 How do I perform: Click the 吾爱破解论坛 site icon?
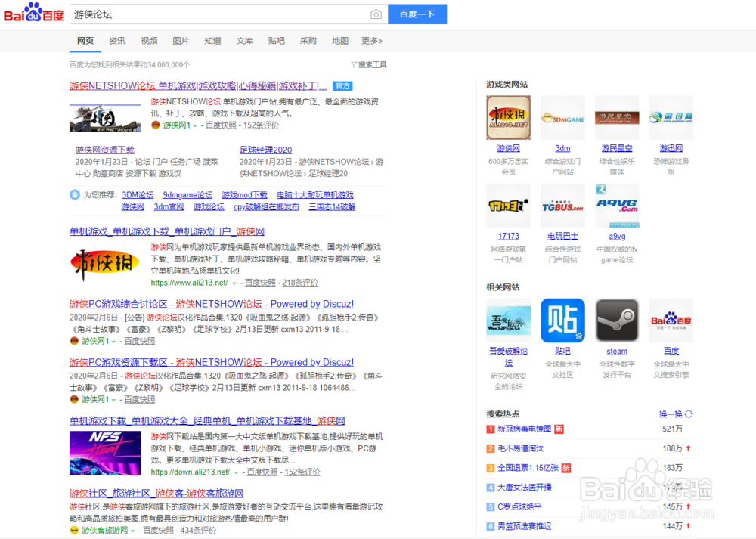(508, 320)
